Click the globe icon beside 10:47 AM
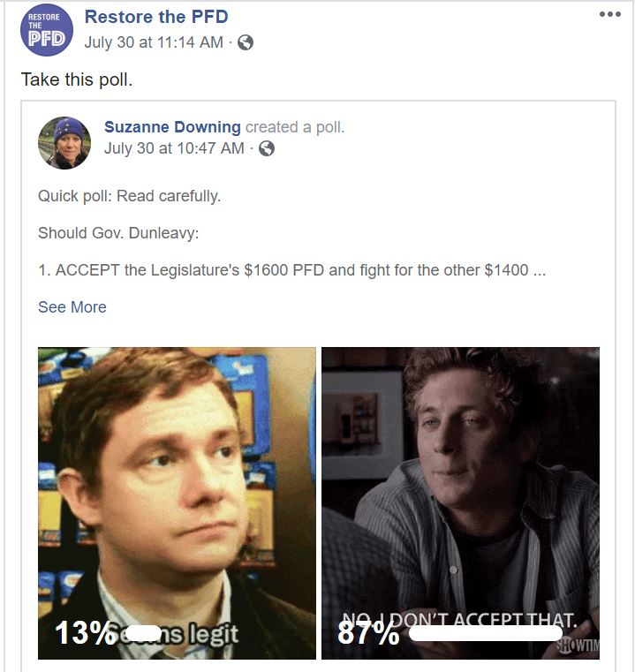This screenshot has height=672, width=635. (266, 148)
